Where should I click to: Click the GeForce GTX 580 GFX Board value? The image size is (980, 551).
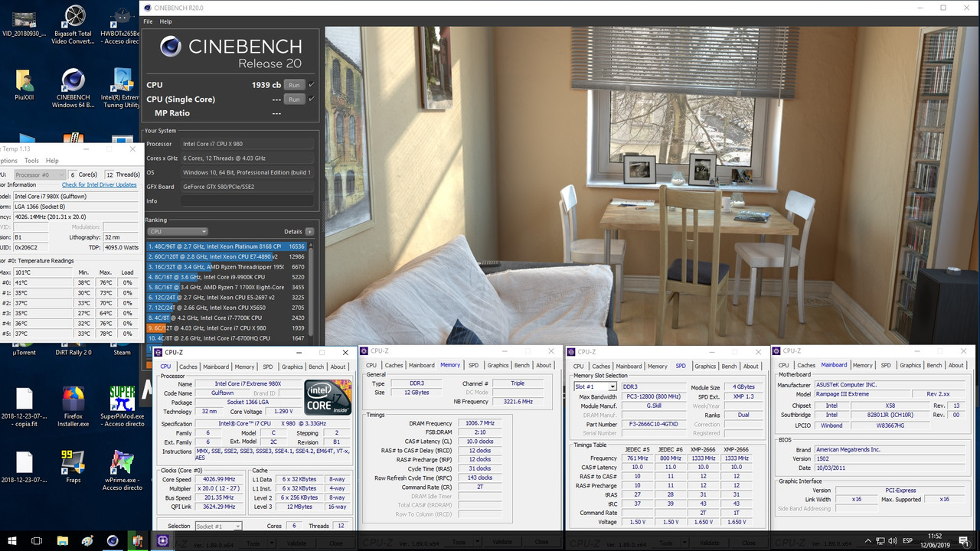[247, 187]
